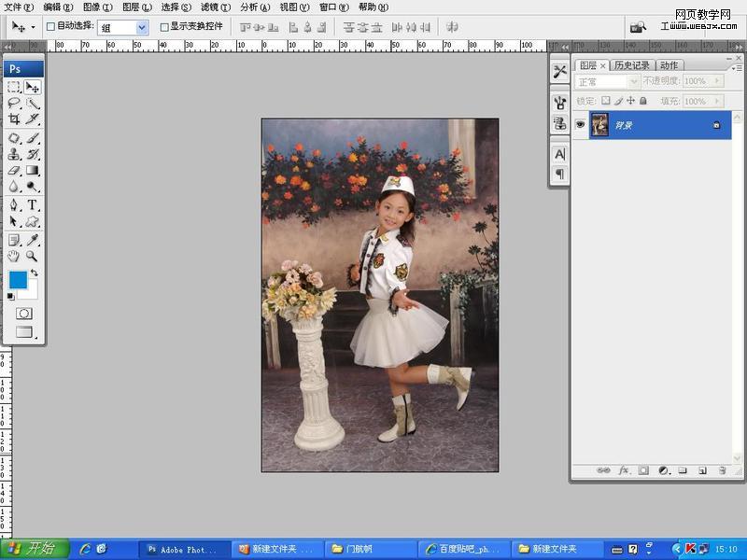Screen dimensions: 747x560
Task: Select the Rectangular Marquee tool
Action: (14, 86)
